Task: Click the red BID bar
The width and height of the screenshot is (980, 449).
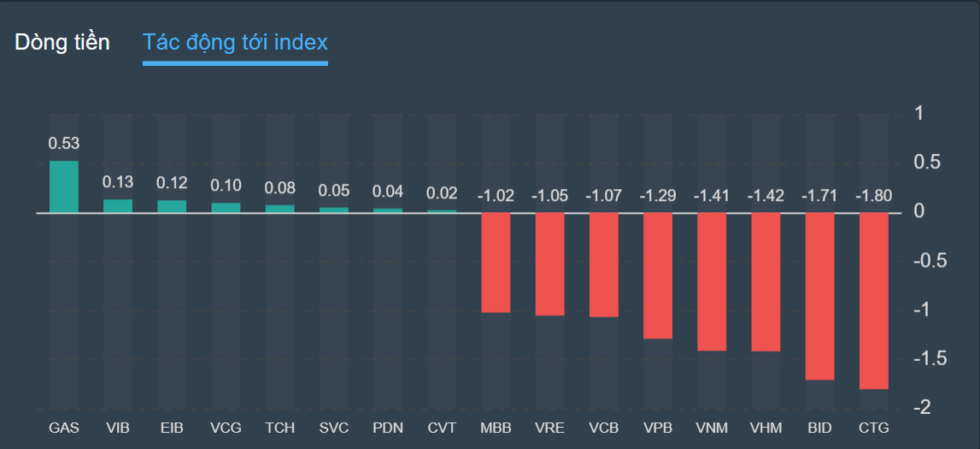Action: (x=820, y=296)
